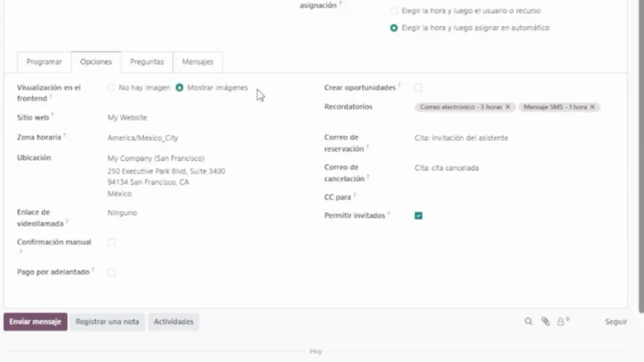Click help mark beside Permitir invitados
The height and width of the screenshot is (362, 644).
pyautogui.click(x=391, y=214)
